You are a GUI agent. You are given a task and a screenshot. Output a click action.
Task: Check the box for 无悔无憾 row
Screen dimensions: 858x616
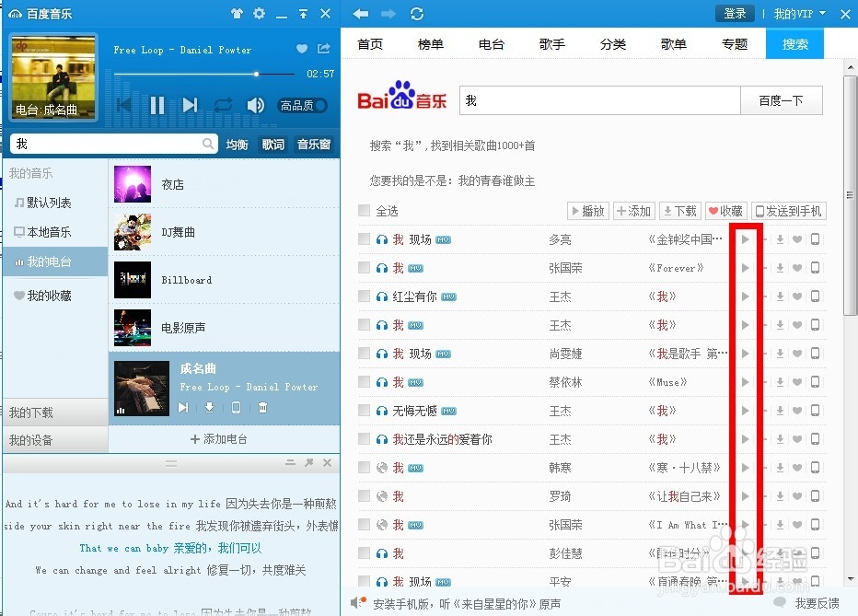(364, 411)
